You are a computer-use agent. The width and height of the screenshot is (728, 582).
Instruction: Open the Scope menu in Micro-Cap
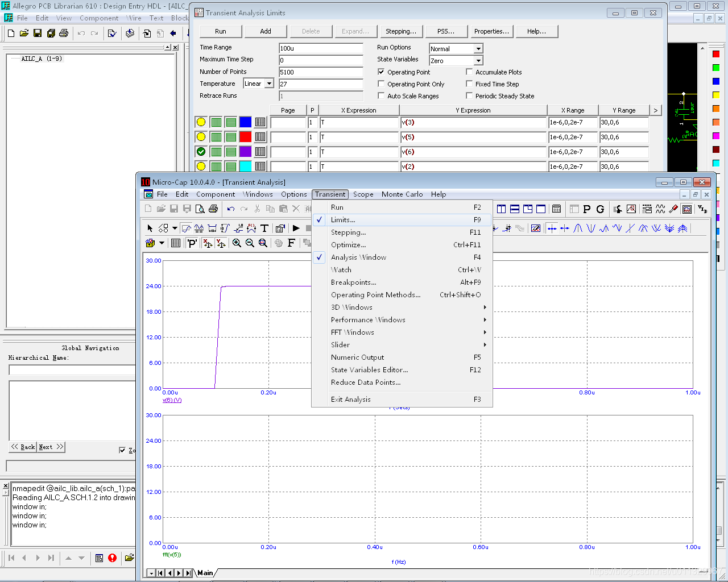coord(363,194)
